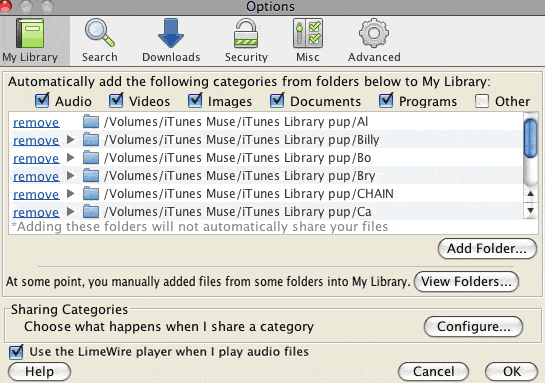The height and width of the screenshot is (383, 545).
Task: Expand the CHAIN folder disclosure triangle
Action: tap(71, 194)
